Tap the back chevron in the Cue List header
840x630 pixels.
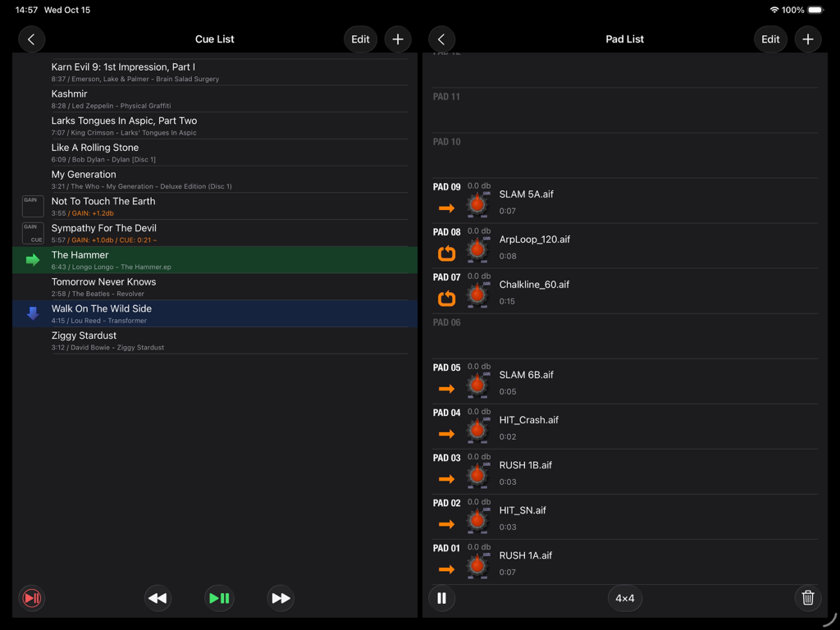pos(31,39)
